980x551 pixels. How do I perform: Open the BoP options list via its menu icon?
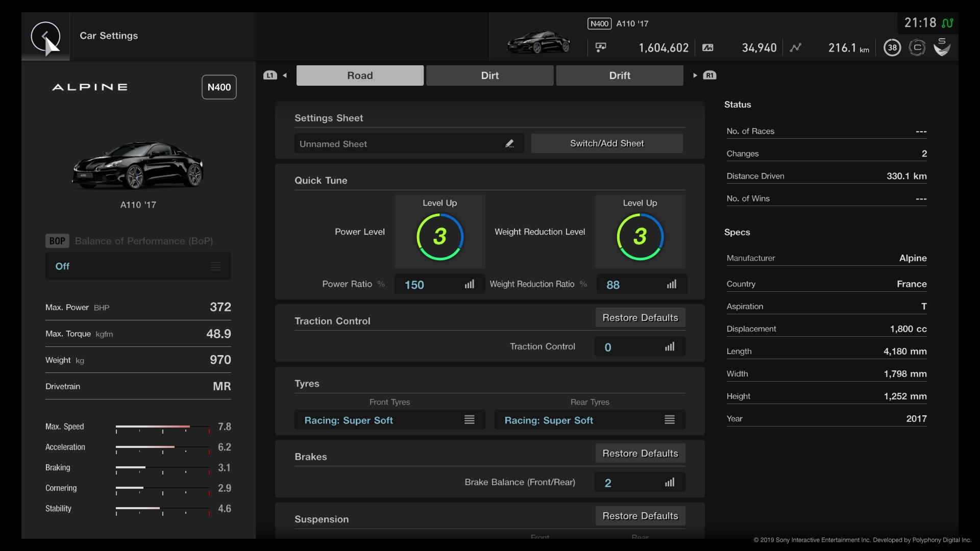[215, 266]
